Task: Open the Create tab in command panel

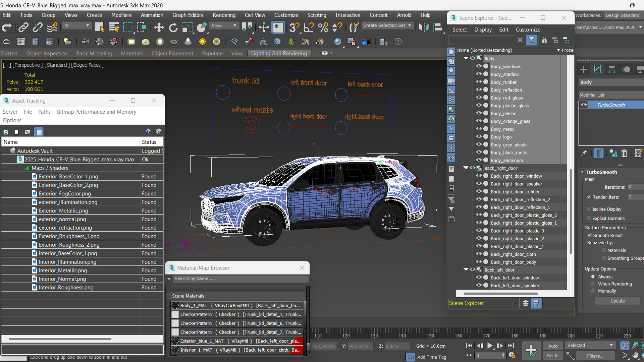Action: pyautogui.click(x=583, y=69)
